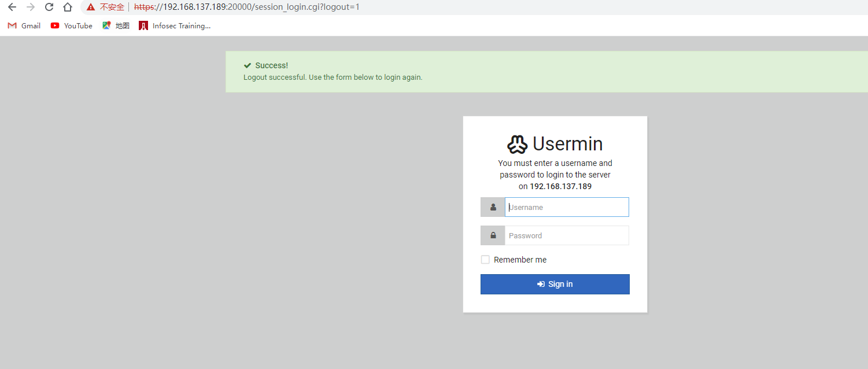Image resolution: width=868 pixels, height=369 pixels.
Task: Click the 不安全 security label
Action: [112, 7]
